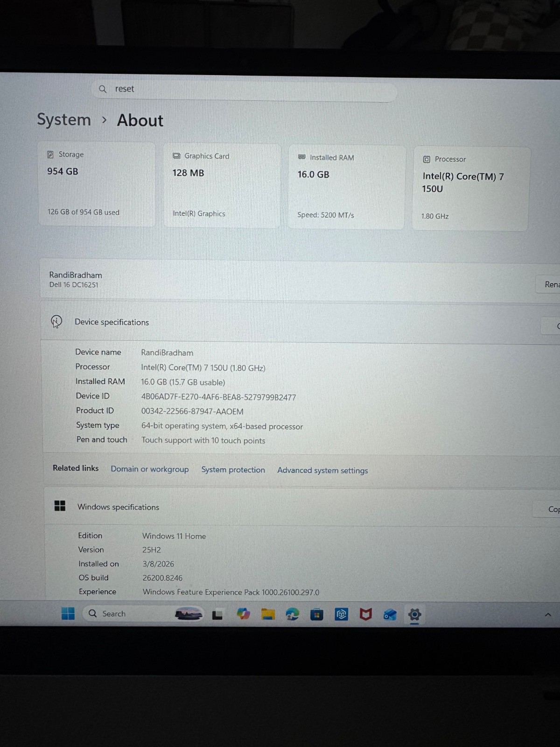560x747 pixels.
Task: Click the Storage card icon
Action: (x=50, y=155)
